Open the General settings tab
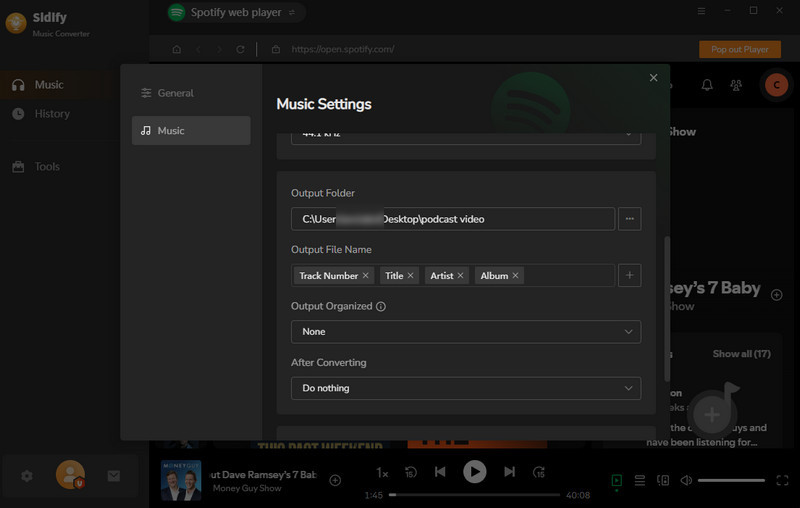This screenshot has height=508, width=800. [x=191, y=93]
